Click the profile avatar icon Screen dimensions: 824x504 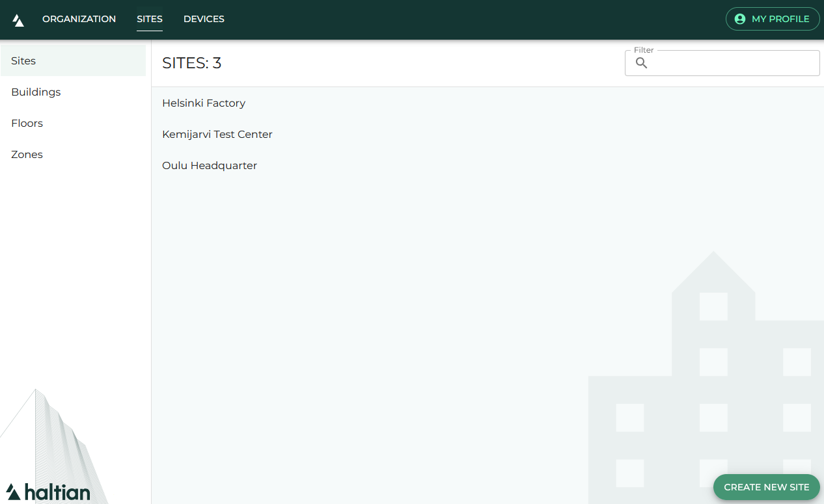740,19
